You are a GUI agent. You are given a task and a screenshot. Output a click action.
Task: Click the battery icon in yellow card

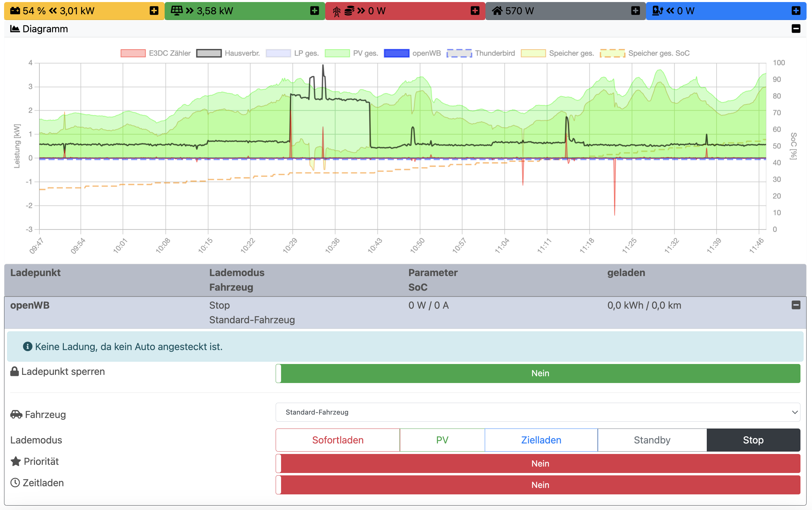[15, 11]
